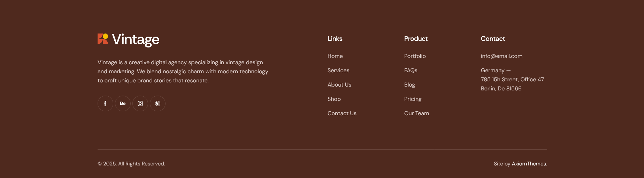Open the Portfolio link
This screenshot has width=644, height=178.
(415, 56)
